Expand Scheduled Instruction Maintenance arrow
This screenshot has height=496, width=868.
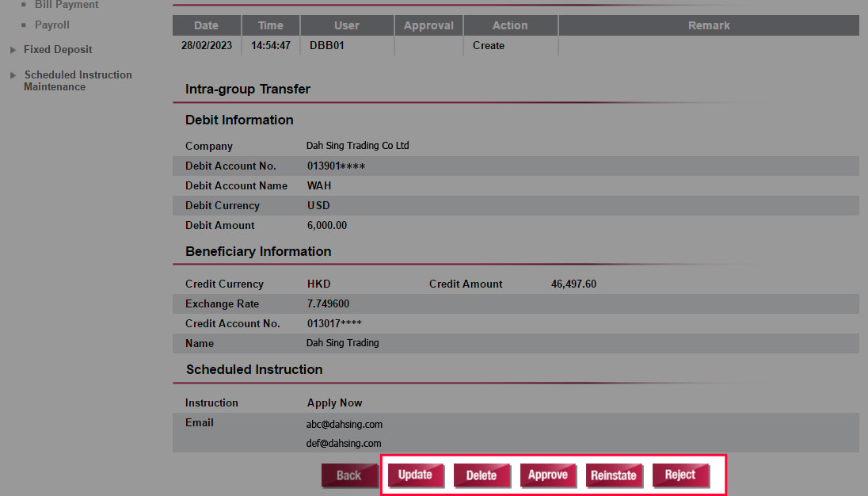coord(13,75)
